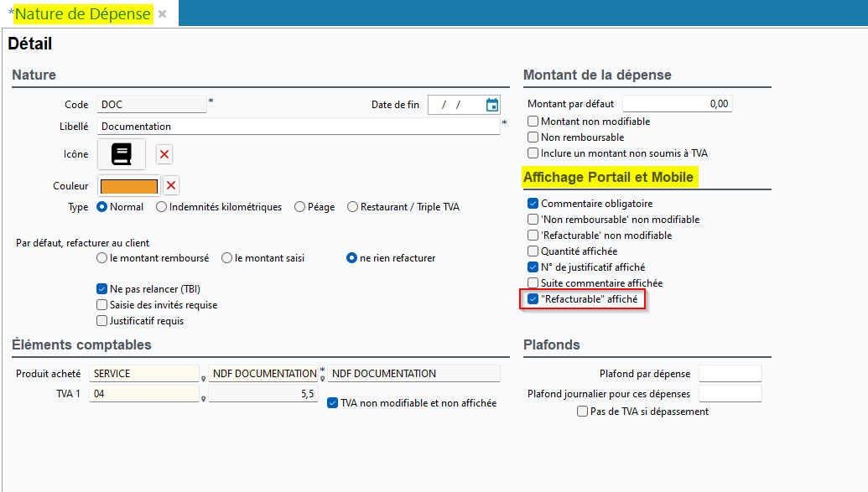
Task: Open the Date de fin calendar picker
Action: click(492, 105)
